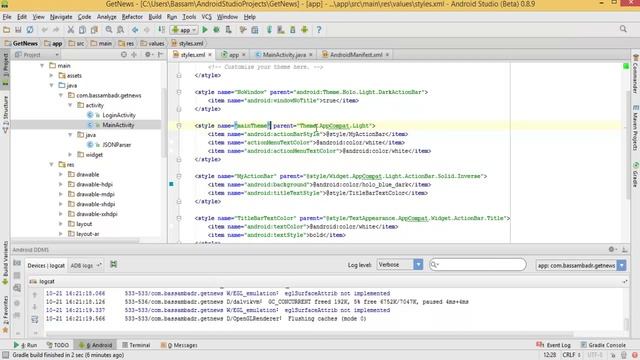
Task: Open the Log level Verbose dropdown
Action: pos(400,264)
